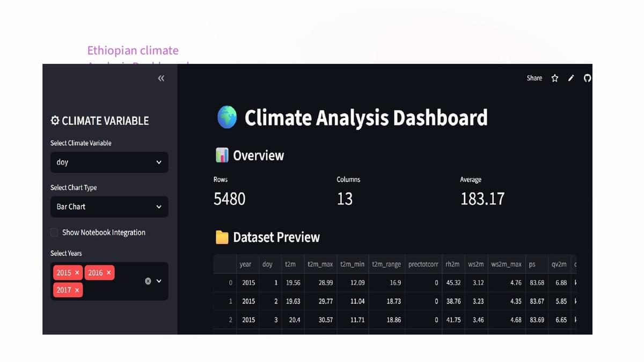
Task: Click the pencil edit icon
Action: tap(571, 78)
